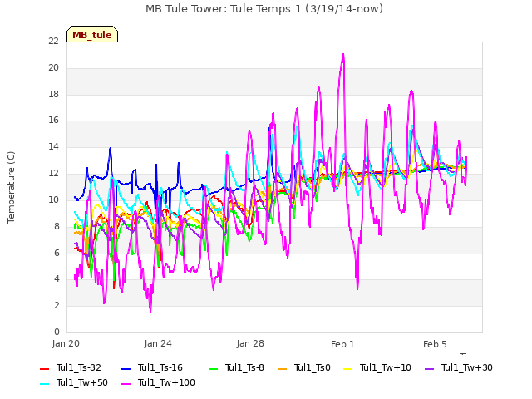
Task: Select the Tul1_Tw+100 legend label
Action: (x=166, y=382)
